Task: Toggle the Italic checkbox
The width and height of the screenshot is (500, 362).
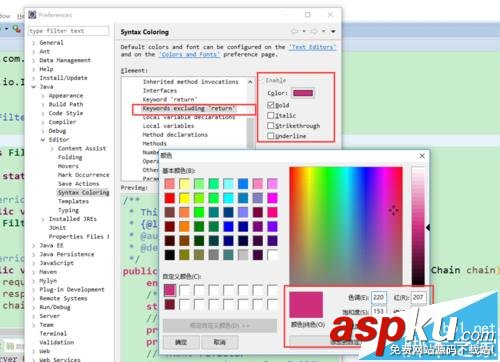Action: pyautogui.click(x=271, y=115)
